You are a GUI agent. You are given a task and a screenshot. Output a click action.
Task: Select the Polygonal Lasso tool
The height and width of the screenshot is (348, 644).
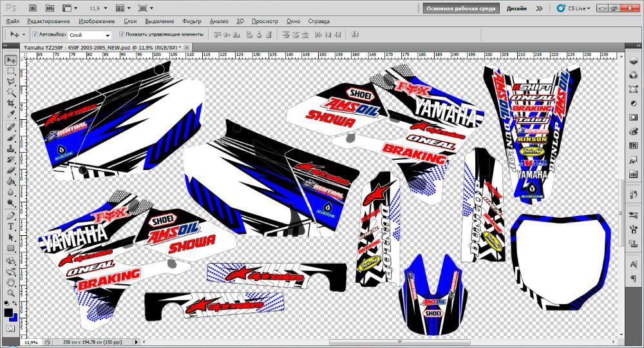(x=11, y=81)
